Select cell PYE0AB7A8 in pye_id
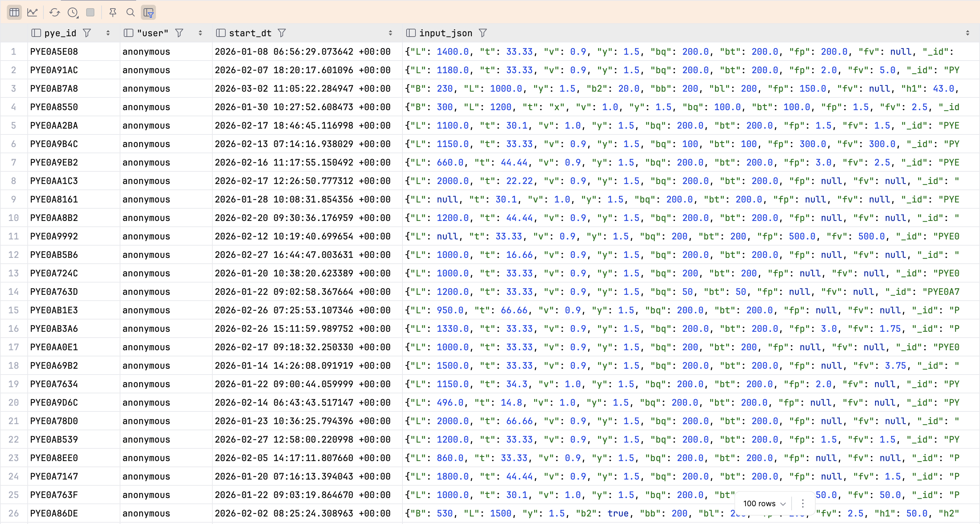 [54, 89]
